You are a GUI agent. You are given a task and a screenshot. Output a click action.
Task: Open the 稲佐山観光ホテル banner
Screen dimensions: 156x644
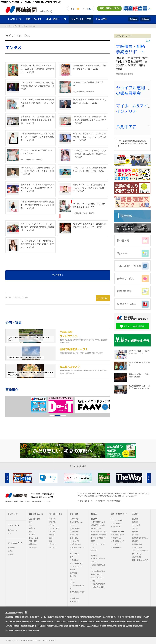coord(132,340)
